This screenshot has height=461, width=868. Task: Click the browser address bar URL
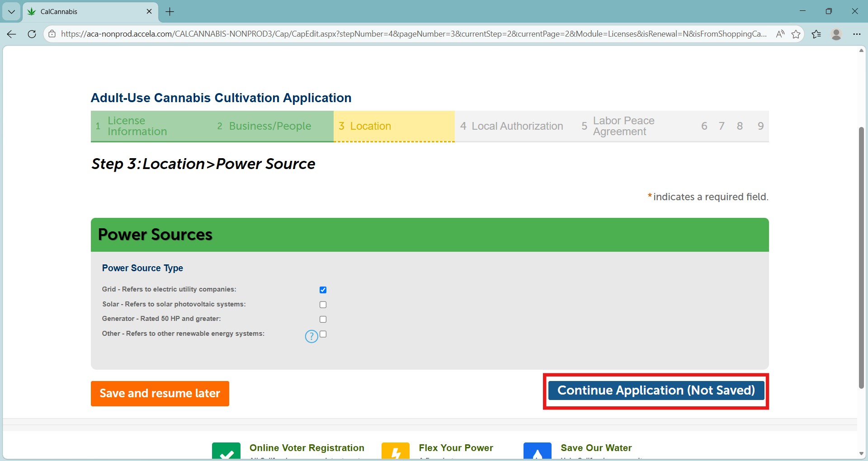414,34
